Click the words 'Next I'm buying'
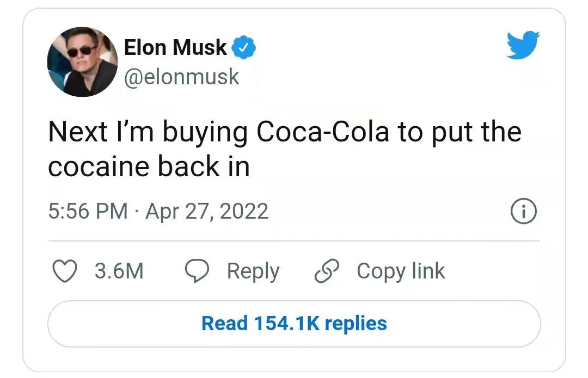 pyautogui.click(x=148, y=133)
